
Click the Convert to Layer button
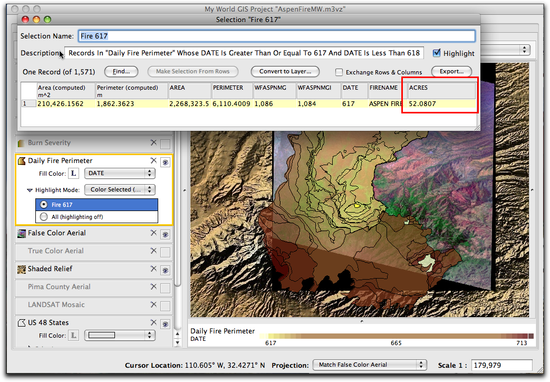coord(285,72)
